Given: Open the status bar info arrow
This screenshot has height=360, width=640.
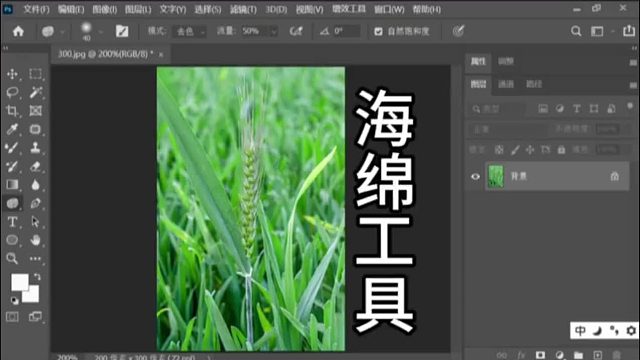Looking at the screenshot, I should 209,357.
